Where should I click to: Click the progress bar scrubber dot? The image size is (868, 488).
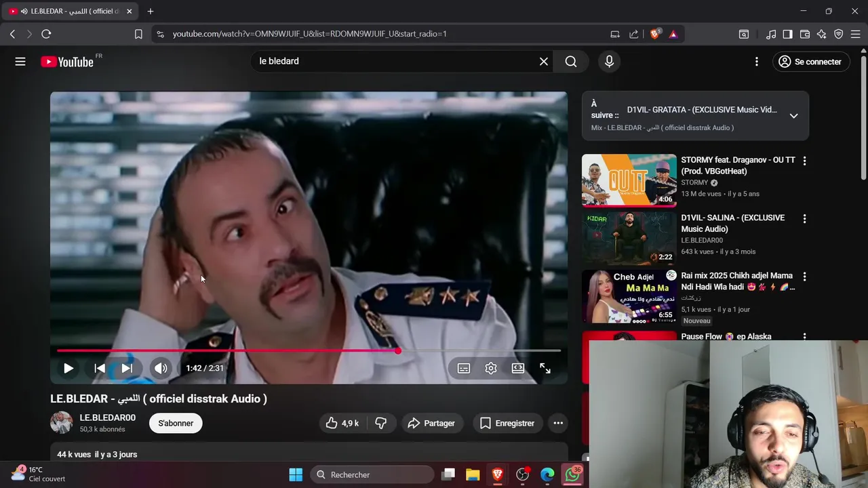point(398,350)
